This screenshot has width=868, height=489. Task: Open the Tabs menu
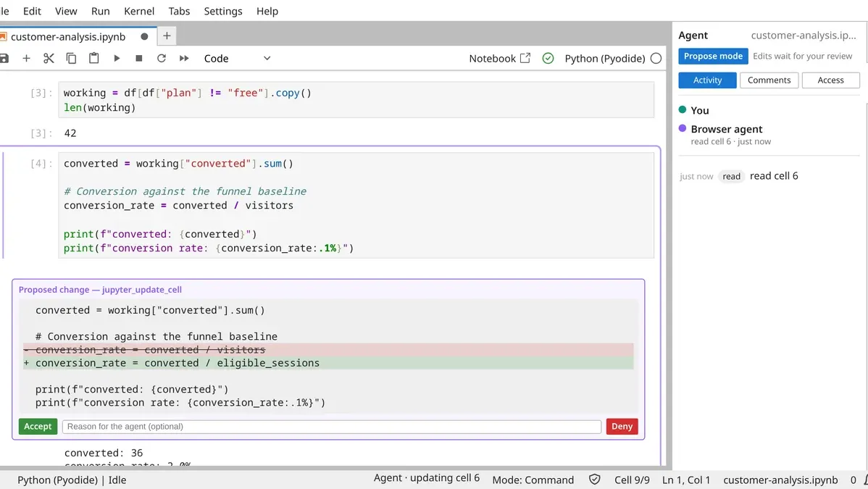179,11
